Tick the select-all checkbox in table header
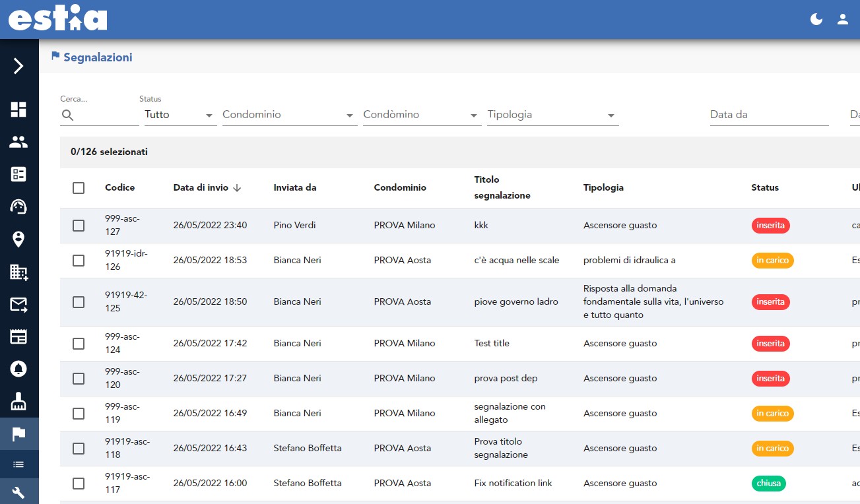The image size is (860, 504). 79,188
